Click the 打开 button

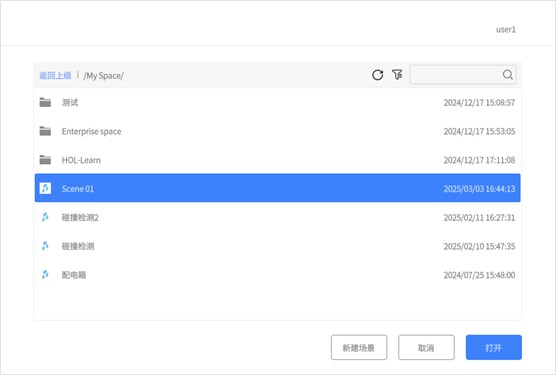pyautogui.click(x=494, y=347)
